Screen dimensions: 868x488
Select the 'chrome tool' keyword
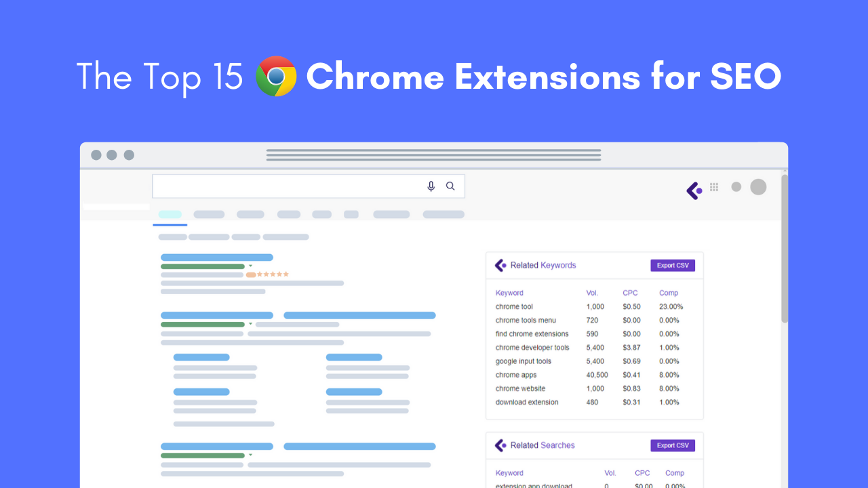point(514,306)
